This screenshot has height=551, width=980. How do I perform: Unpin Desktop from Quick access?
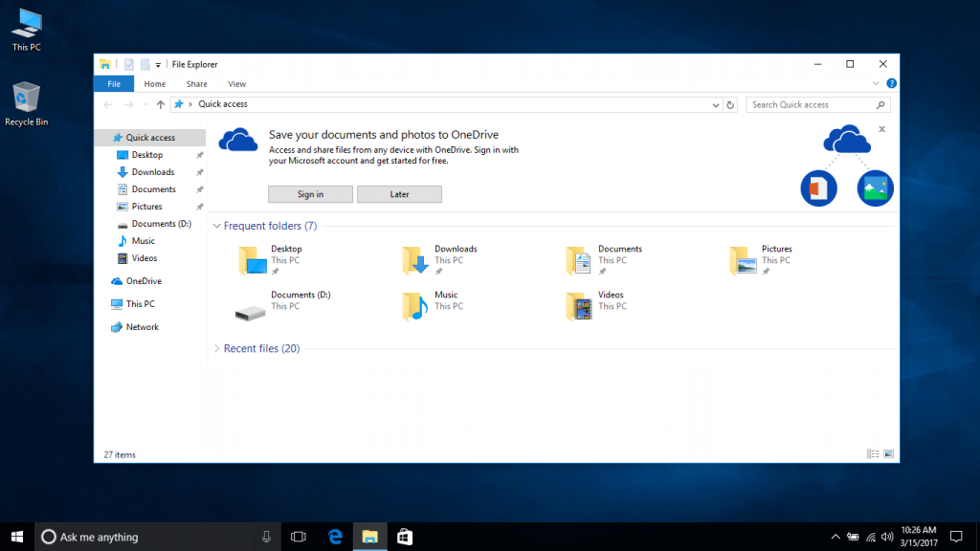199,154
